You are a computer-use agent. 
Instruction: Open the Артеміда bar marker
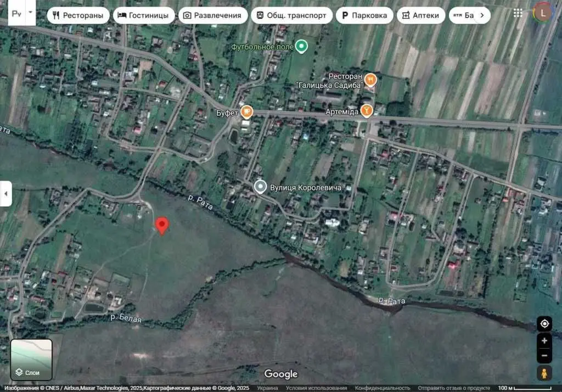click(366, 111)
